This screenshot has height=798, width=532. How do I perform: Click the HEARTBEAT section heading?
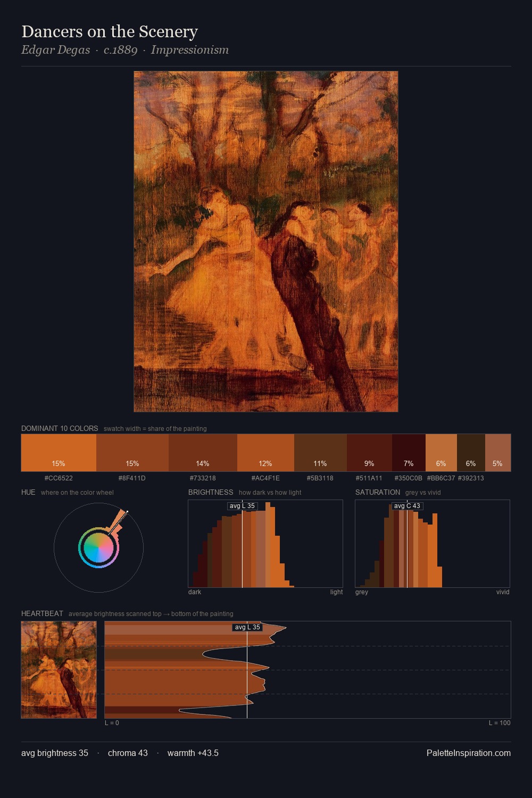(x=42, y=613)
